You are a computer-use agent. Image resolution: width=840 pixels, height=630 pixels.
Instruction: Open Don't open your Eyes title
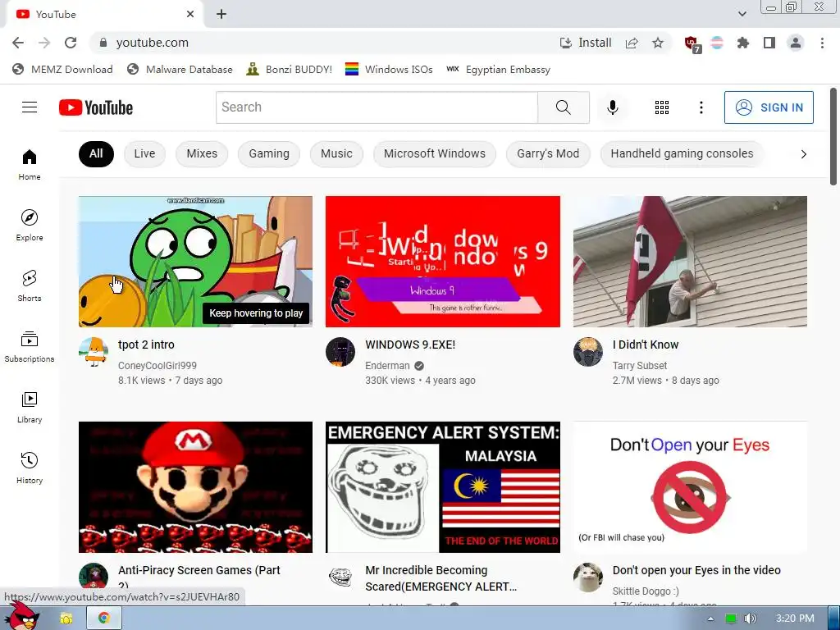[696, 571]
